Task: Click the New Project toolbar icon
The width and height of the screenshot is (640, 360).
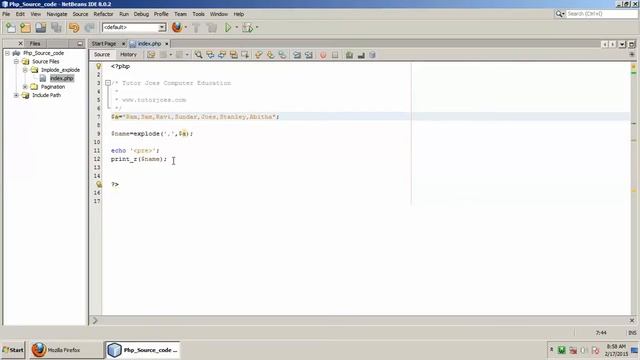Action: tap(25, 27)
